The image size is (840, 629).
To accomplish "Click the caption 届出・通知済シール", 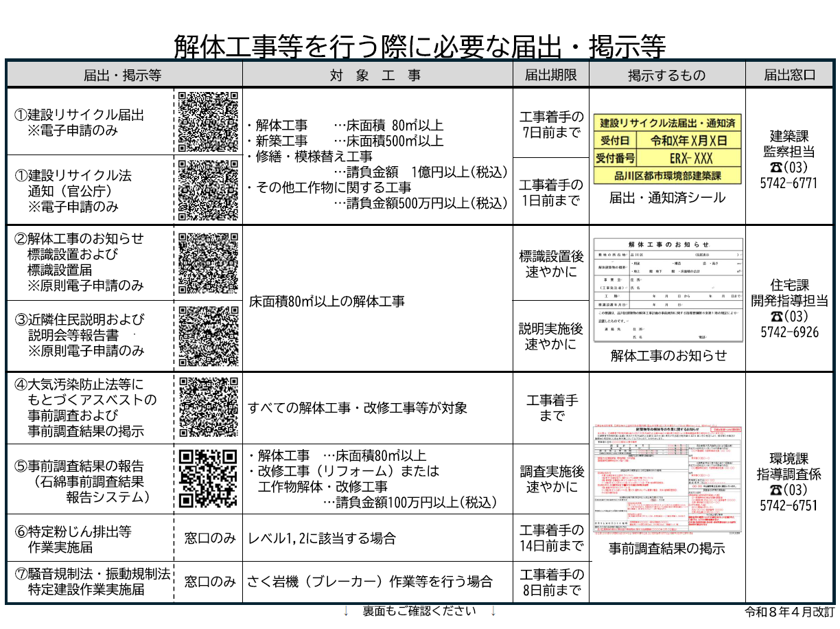I will [667, 198].
